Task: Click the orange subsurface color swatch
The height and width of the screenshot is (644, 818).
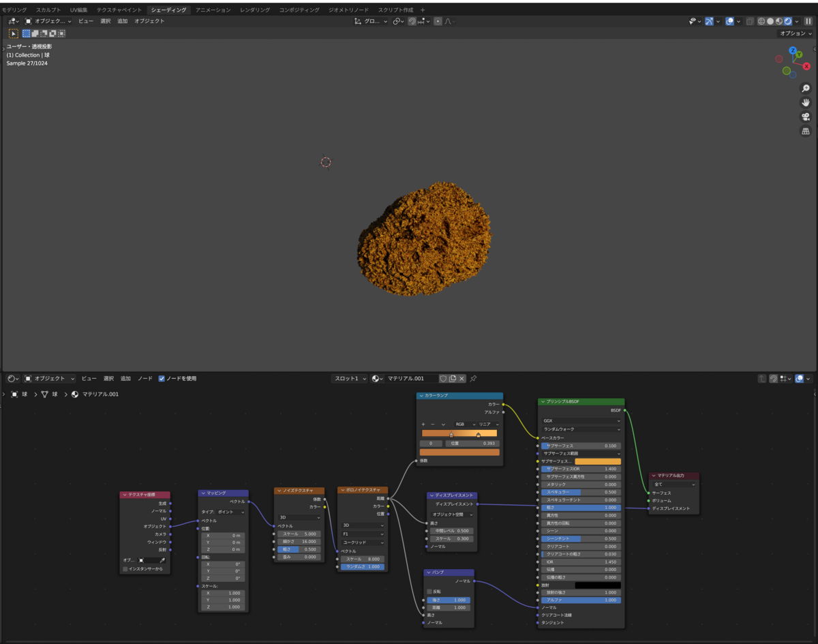Action: click(x=598, y=461)
